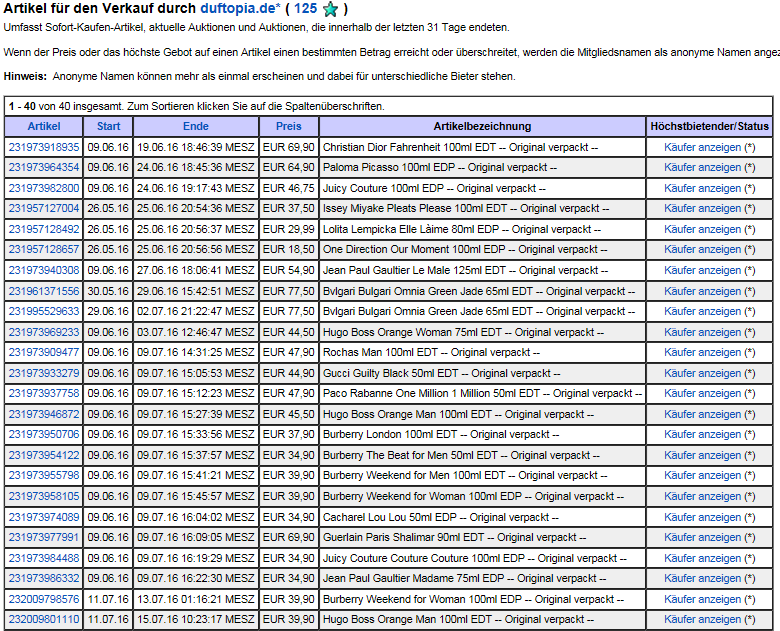Select price cell EUR 18,50

pyautogui.click(x=289, y=249)
